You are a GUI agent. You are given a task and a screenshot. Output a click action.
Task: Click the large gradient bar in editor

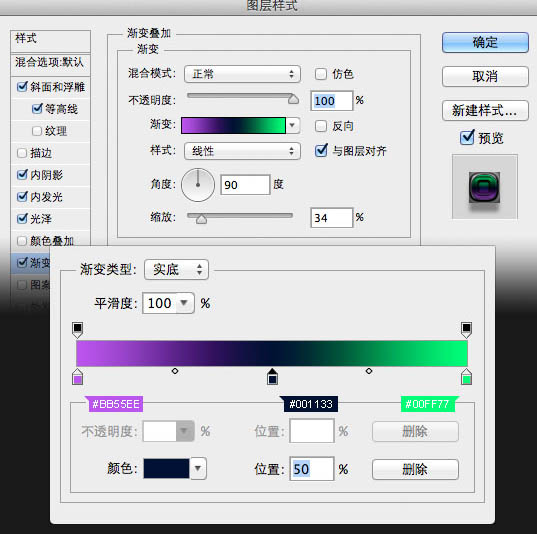pos(272,353)
